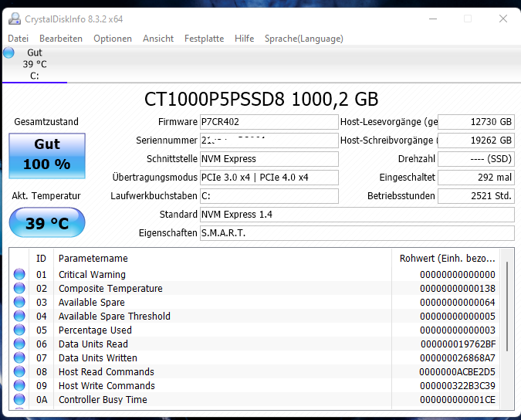Open the Datei menu
The image size is (521, 420).
coord(18,39)
